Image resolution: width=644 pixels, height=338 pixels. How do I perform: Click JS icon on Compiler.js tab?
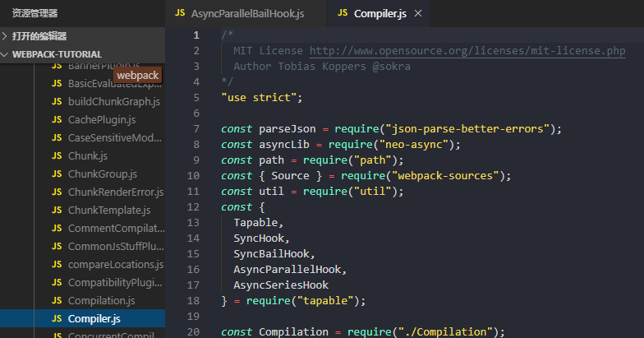tap(343, 13)
